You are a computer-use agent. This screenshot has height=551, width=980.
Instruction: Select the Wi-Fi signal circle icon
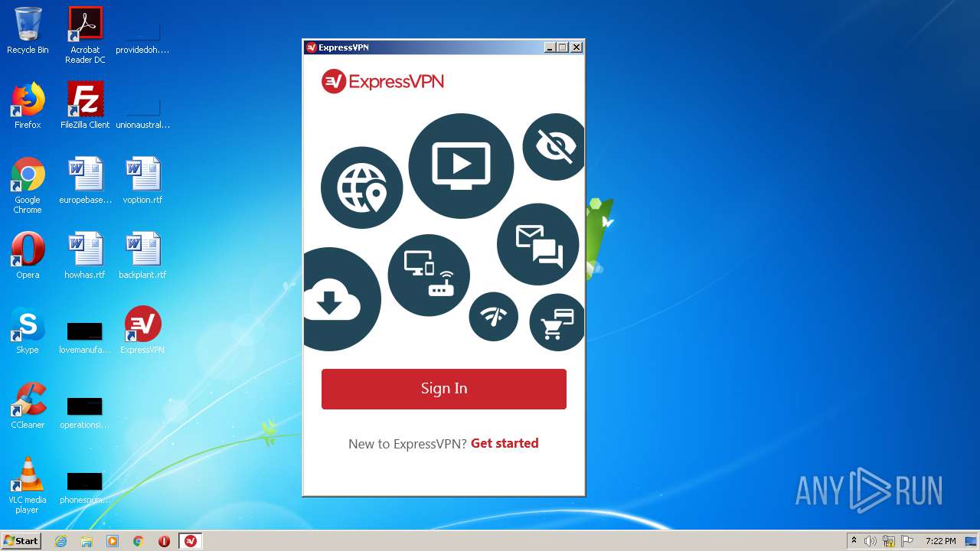tap(494, 317)
